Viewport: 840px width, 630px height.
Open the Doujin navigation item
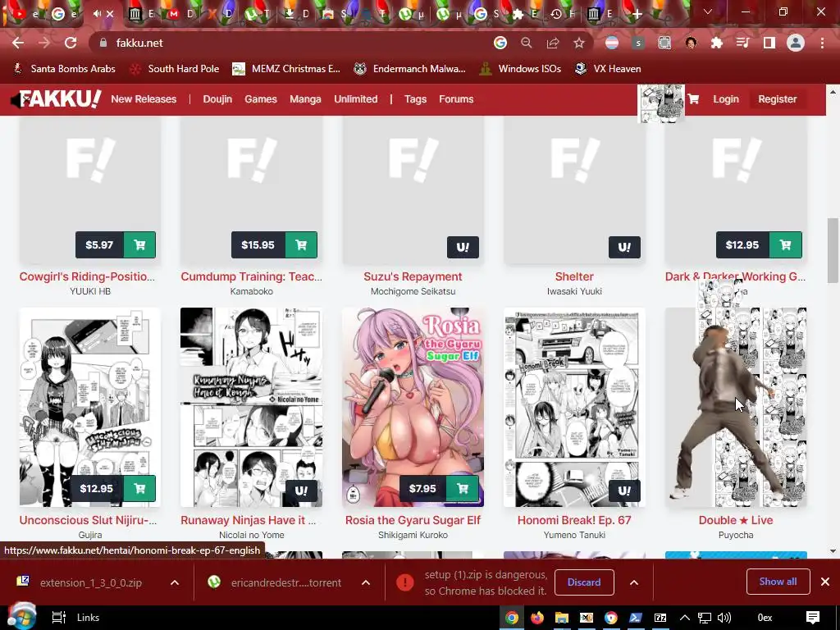pos(217,99)
